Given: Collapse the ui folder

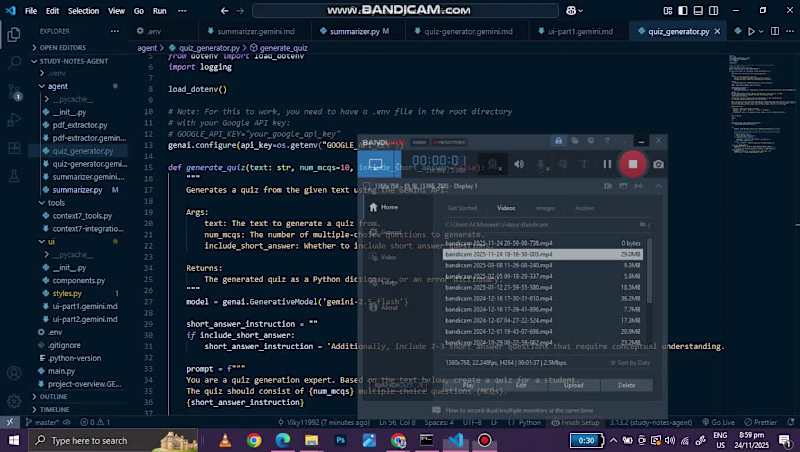Looking at the screenshot, I should click(51, 241).
